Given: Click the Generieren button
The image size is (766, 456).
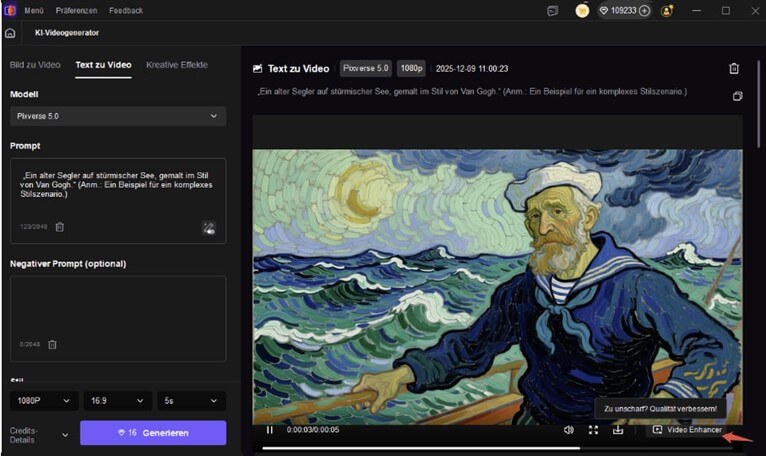Looking at the screenshot, I should (153, 433).
